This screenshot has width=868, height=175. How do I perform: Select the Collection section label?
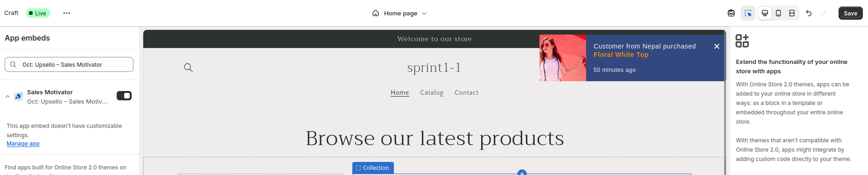tap(373, 168)
